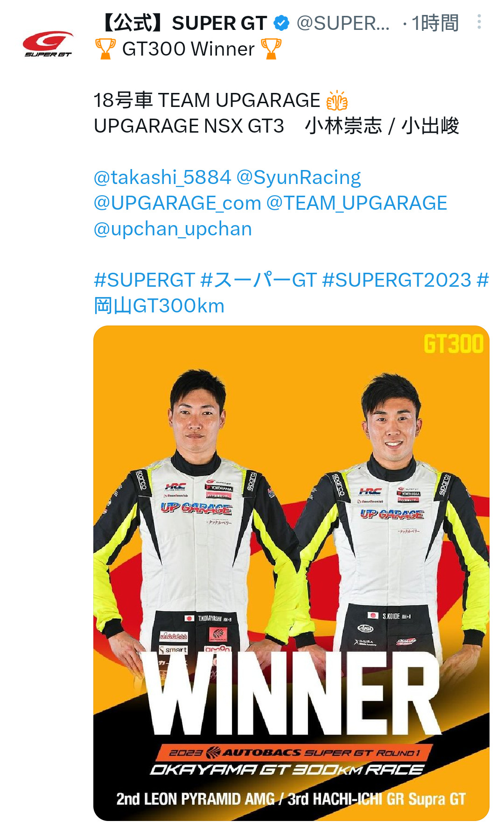The image size is (504, 828).
Task: Open the #スーパーGT hashtag
Action: 259,280
